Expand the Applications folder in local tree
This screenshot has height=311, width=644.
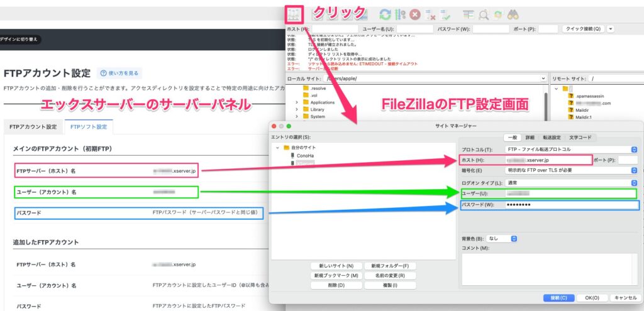coord(297,102)
